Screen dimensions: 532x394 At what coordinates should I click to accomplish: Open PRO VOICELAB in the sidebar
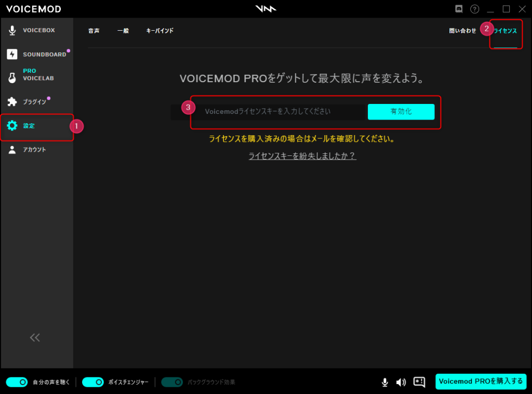(x=38, y=75)
